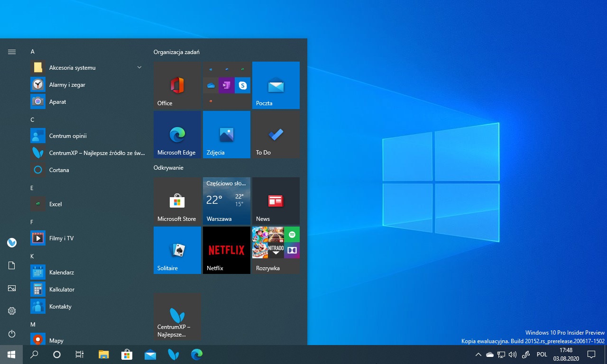607x364 pixels.
Task: Open the Aparat camera app
Action: coord(88,101)
